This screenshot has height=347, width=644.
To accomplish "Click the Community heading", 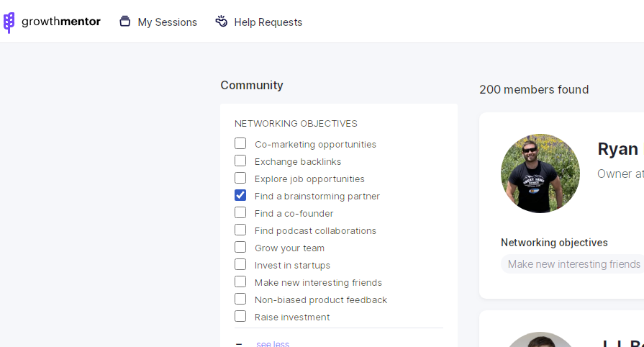I will point(252,85).
